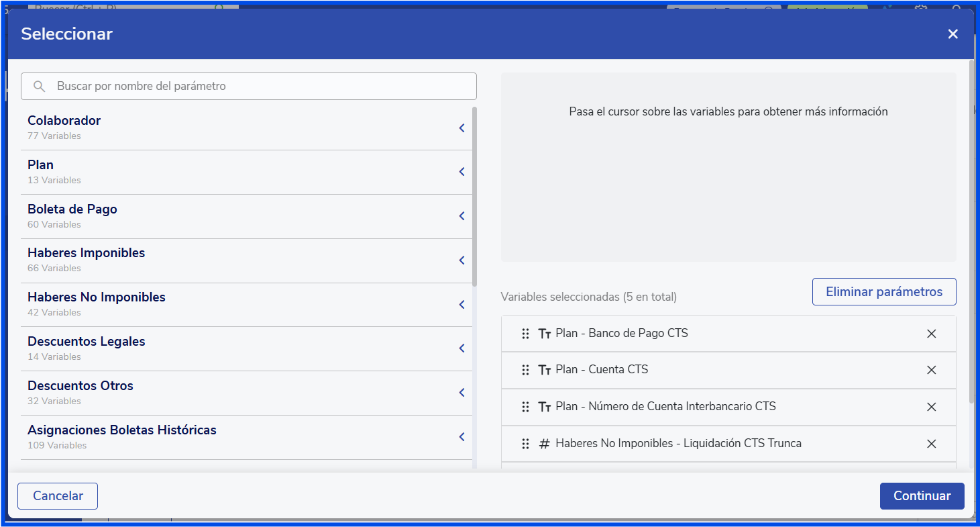The height and width of the screenshot is (527, 980).
Task: Expand the Colaborador category
Action: [x=461, y=128]
